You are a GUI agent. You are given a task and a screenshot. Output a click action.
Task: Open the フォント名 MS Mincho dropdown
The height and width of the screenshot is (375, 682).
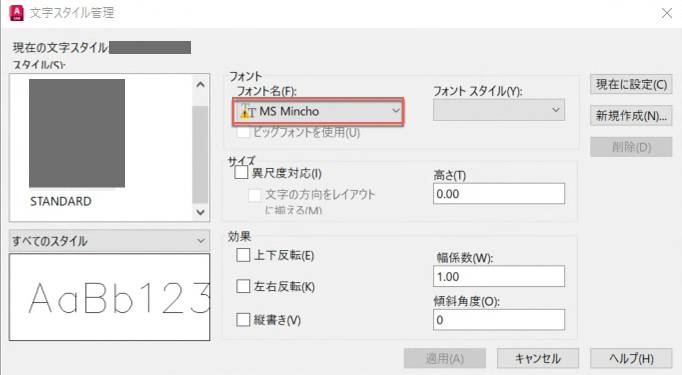[318, 111]
